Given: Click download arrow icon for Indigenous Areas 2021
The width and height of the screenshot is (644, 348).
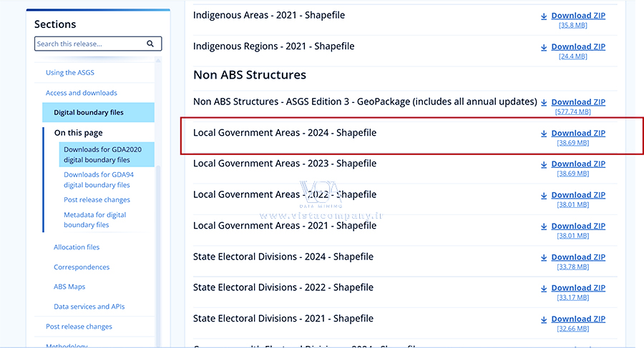Looking at the screenshot, I should (544, 16).
